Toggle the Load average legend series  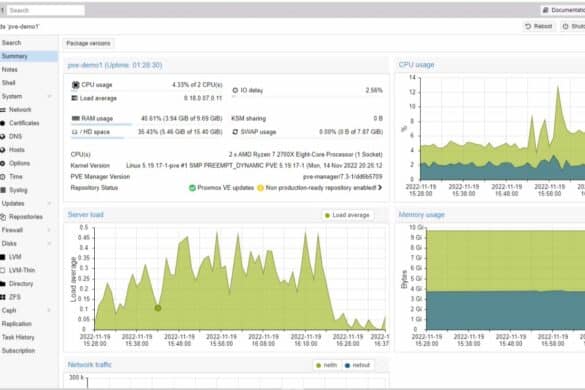click(347, 215)
